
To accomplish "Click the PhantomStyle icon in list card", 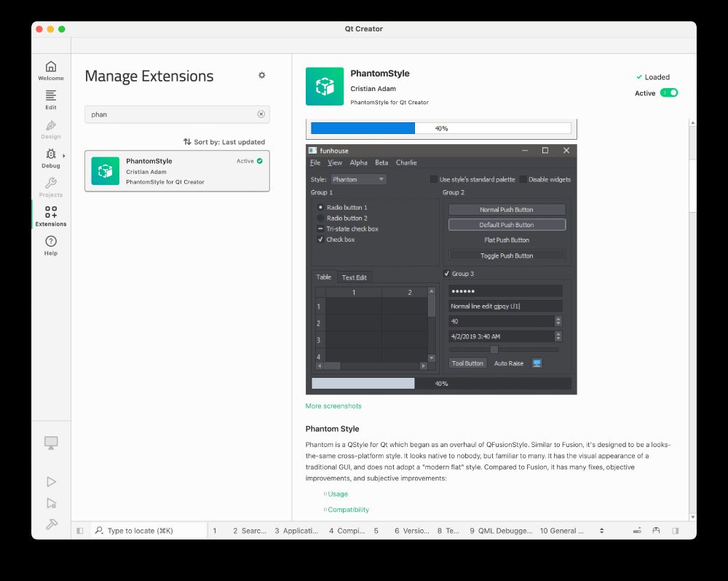I will point(106,171).
